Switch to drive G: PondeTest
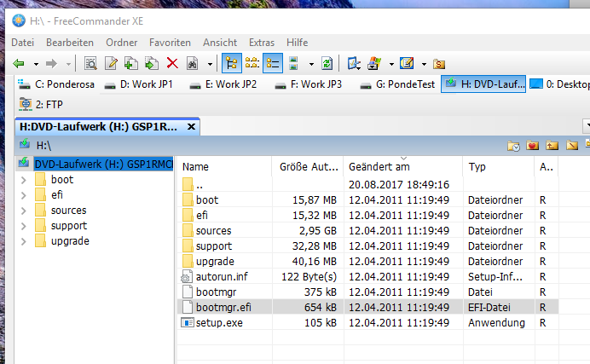The image size is (590, 364). (397, 84)
